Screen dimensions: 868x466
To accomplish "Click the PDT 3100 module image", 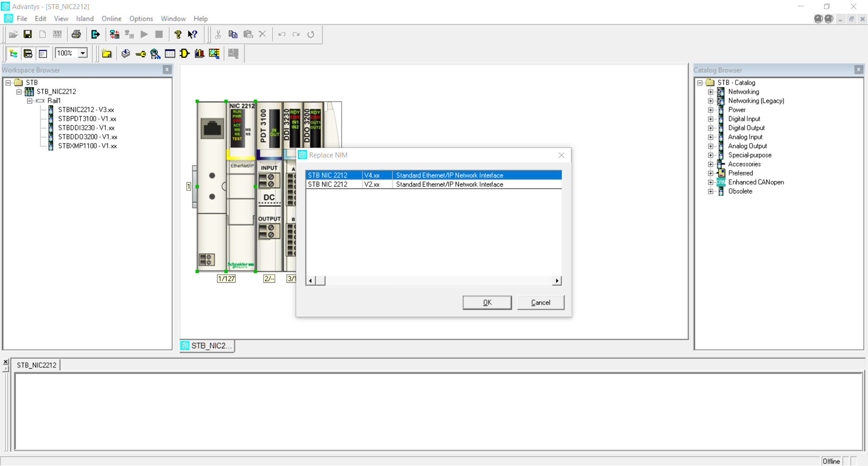I will (269, 186).
